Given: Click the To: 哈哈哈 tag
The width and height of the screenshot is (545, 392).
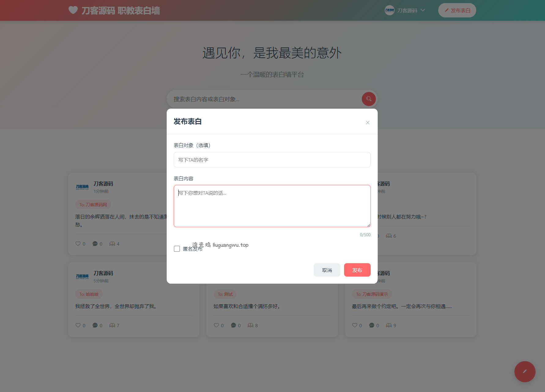Looking at the screenshot, I should click(89, 294).
